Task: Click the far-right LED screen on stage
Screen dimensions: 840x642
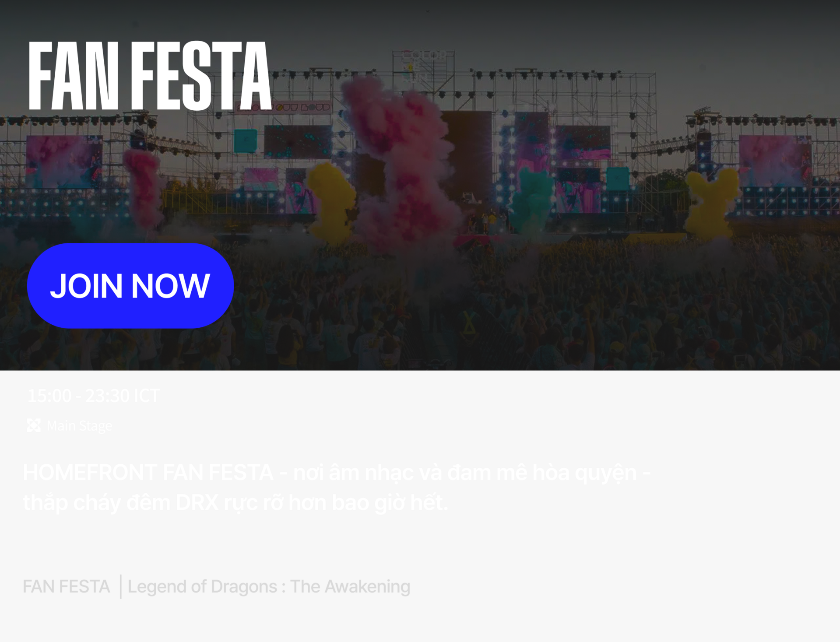Action: tap(775, 160)
